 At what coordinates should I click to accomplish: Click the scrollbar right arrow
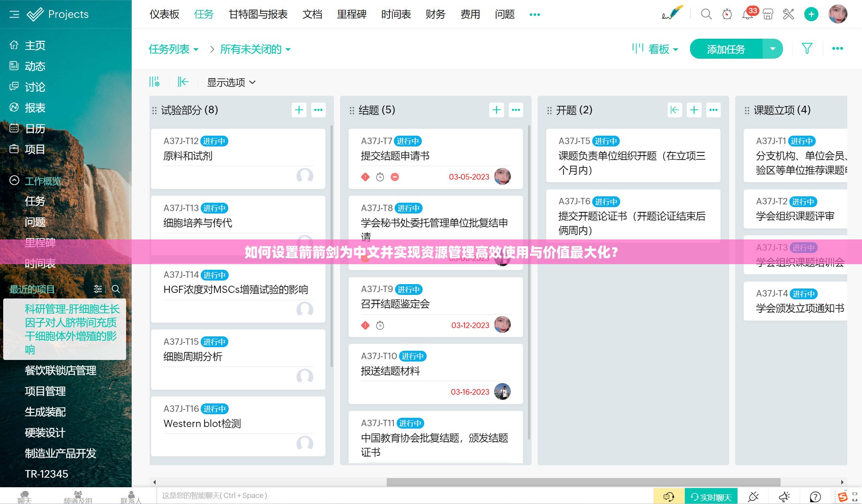tap(842, 482)
